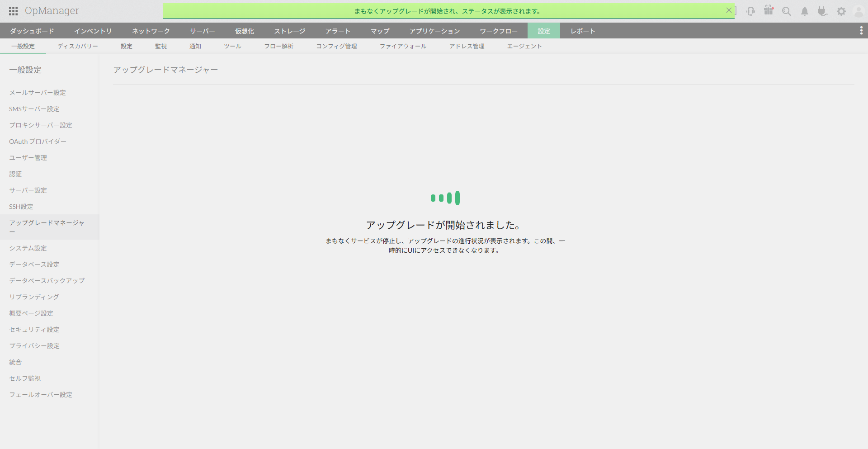Go to the ダッシュボード main tab
Viewport: 868px width, 449px height.
click(x=32, y=31)
